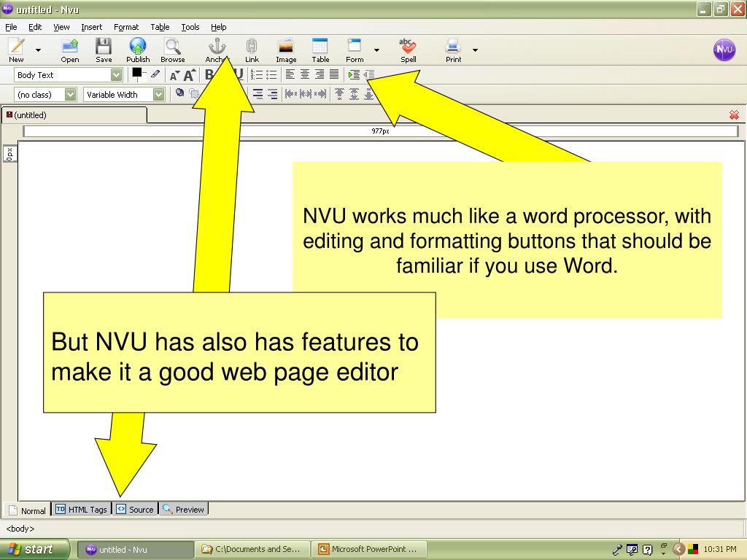Expand the arrow next to Form

coord(377,50)
